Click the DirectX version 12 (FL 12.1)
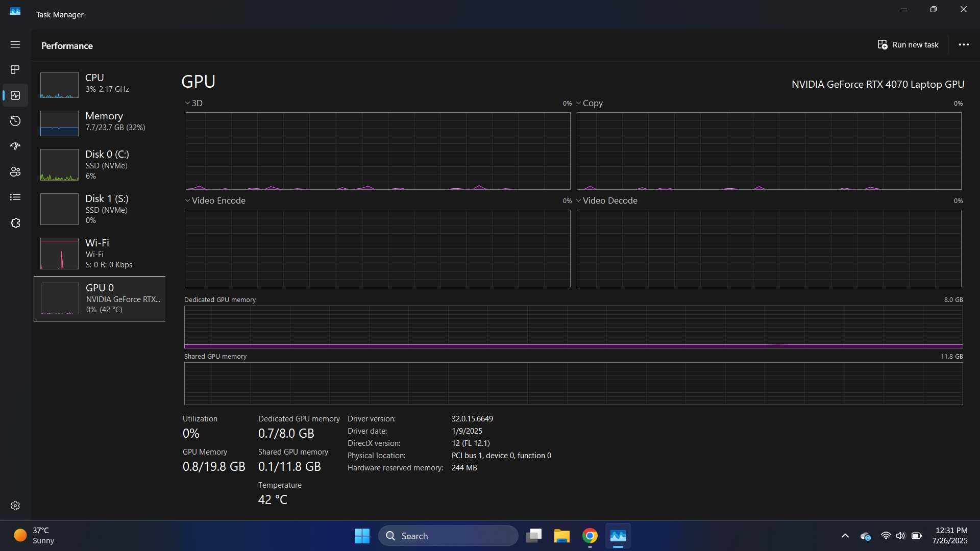980x551 pixels. (x=471, y=443)
